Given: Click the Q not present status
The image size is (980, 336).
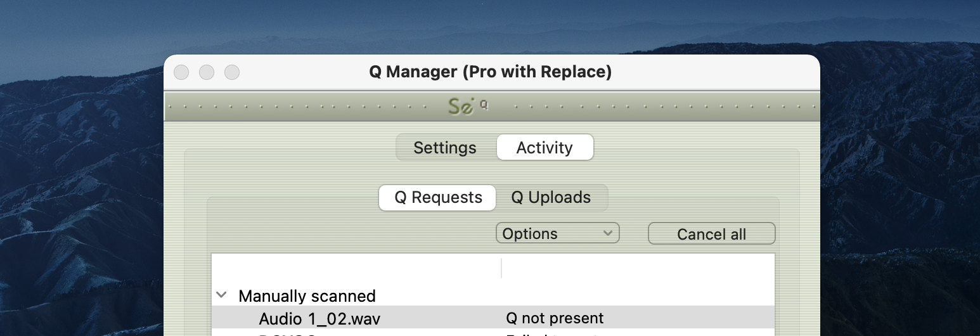Looking at the screenshot, I should click(x=555, y=318).
